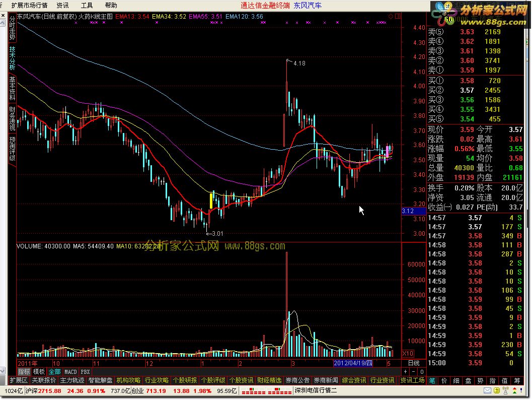The width and height of the screenshot is (532, 400).
Task: Switch to 分时走势 side tab
Action: pos(12,28)
